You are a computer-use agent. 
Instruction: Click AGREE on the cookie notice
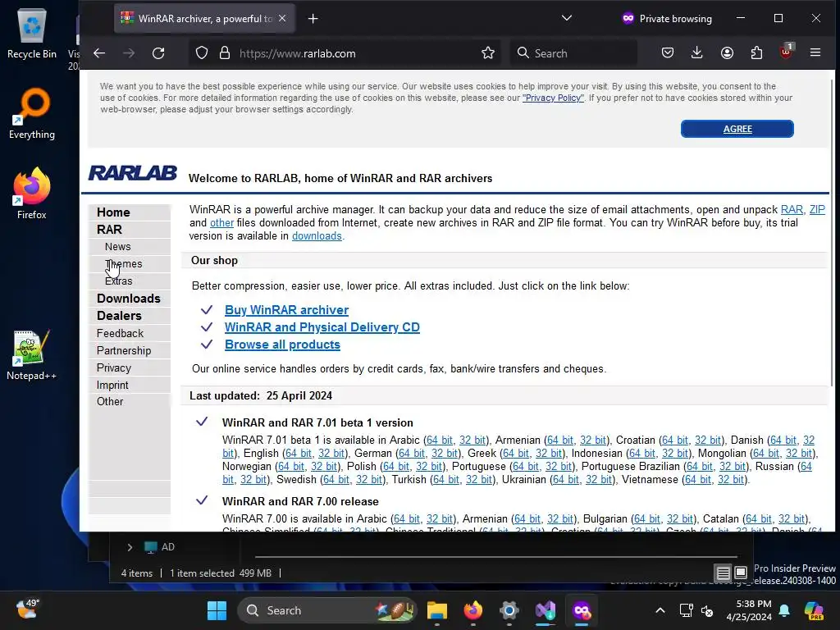737,129
